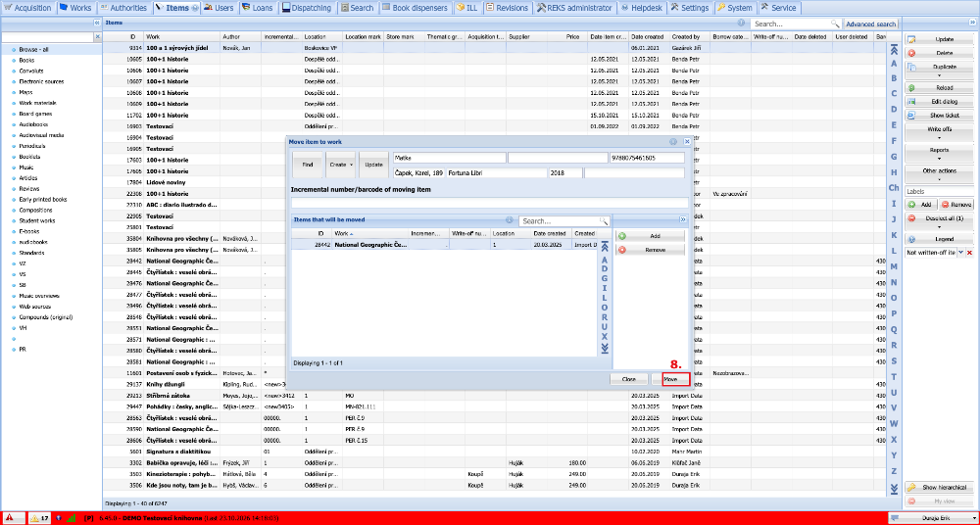
Task: Open the Create dropdown in dialog
Action: pos(341,165)
